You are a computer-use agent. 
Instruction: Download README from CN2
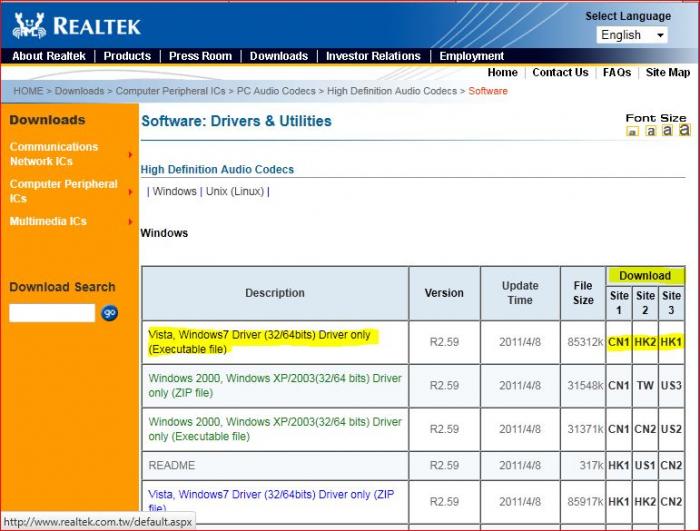pos(671,465)
